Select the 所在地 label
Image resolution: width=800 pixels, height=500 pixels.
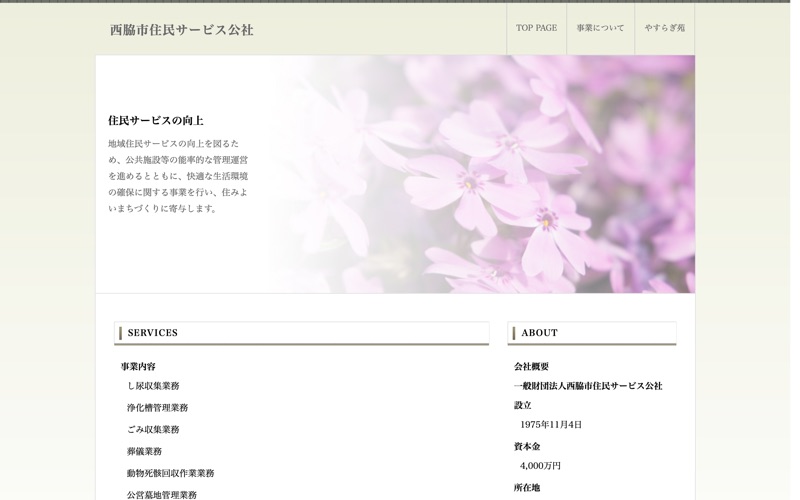tap(527, 488)
